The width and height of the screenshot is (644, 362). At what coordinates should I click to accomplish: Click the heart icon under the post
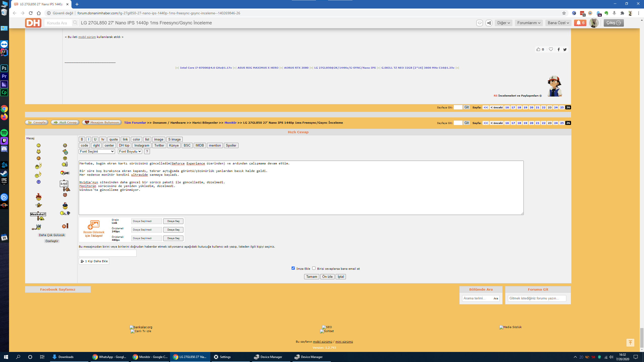(551, 49)
